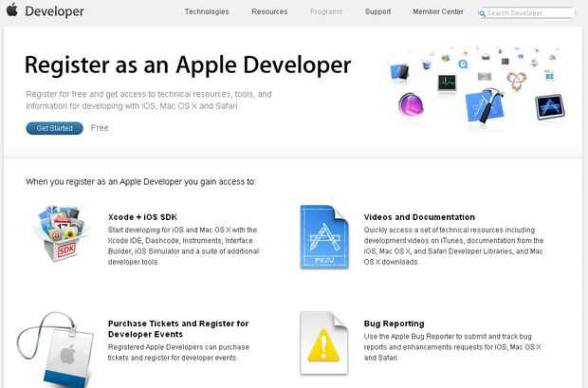This screenshot has width=588, height=388.
Task: Click the Videos and Documentation heading
Action: coord(419,217)
